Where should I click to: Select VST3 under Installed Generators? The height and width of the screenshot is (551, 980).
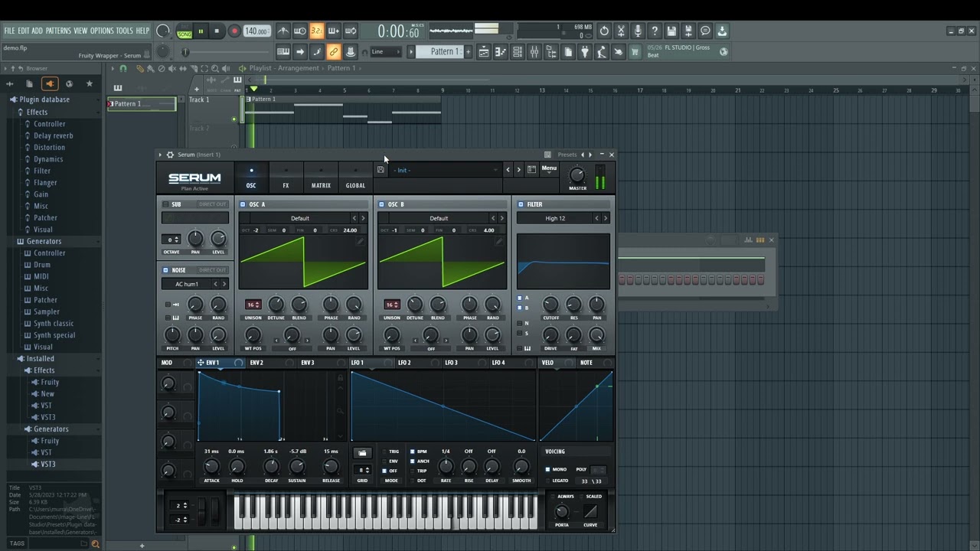47,465
